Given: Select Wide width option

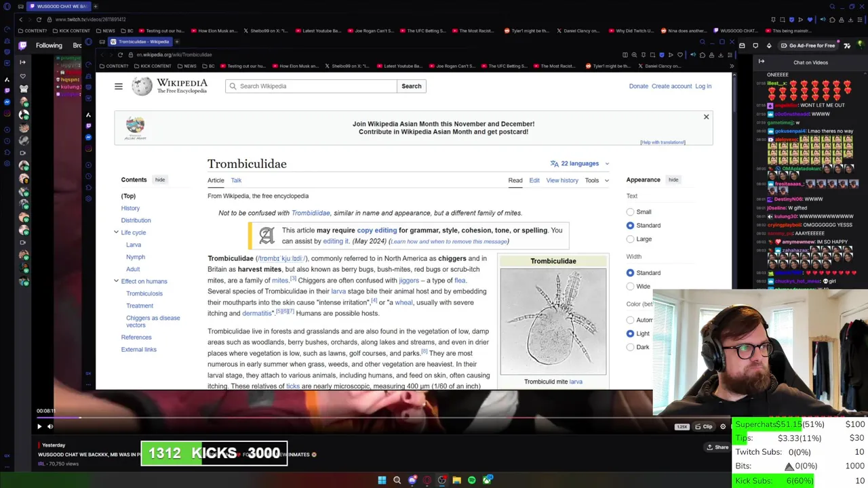Looking at the screenshot, I should click(630, 287).
